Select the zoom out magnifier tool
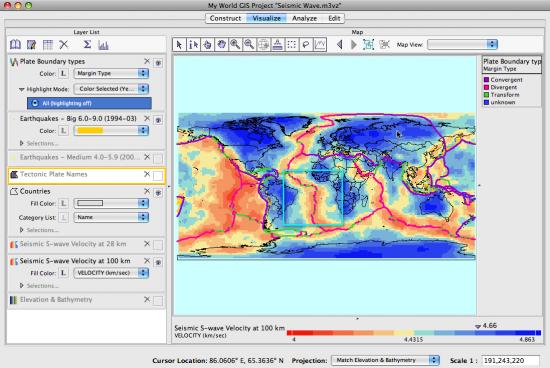The height and width of the screenshot is (368, 550). pos(249,45)
